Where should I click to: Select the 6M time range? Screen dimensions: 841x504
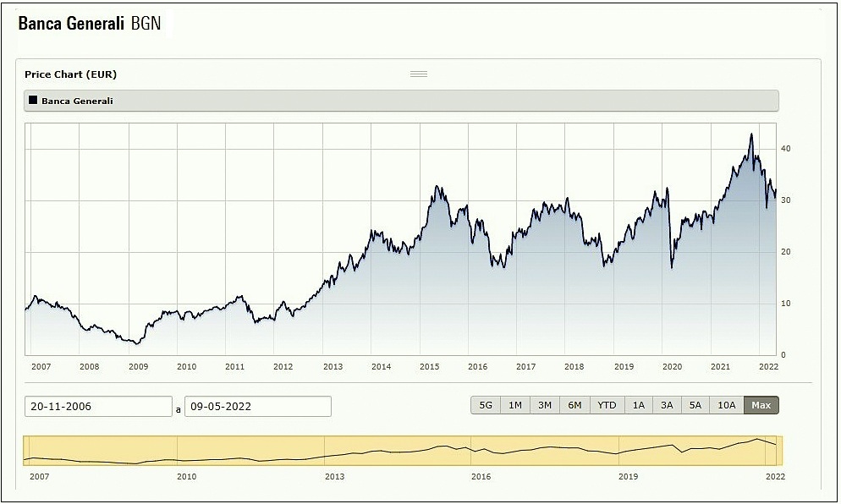click(x=575, y=405)
